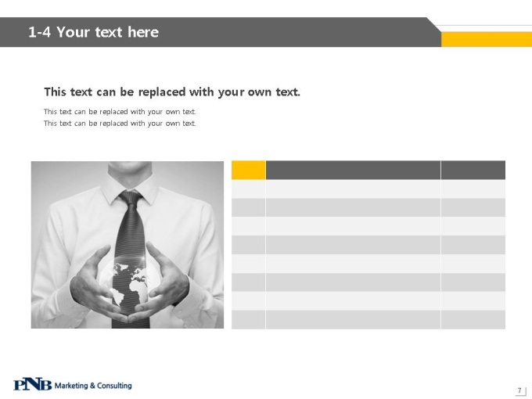The image size is (532, 399).
Task: Click the second small subtitle text line
Action: tap(120, 123)
